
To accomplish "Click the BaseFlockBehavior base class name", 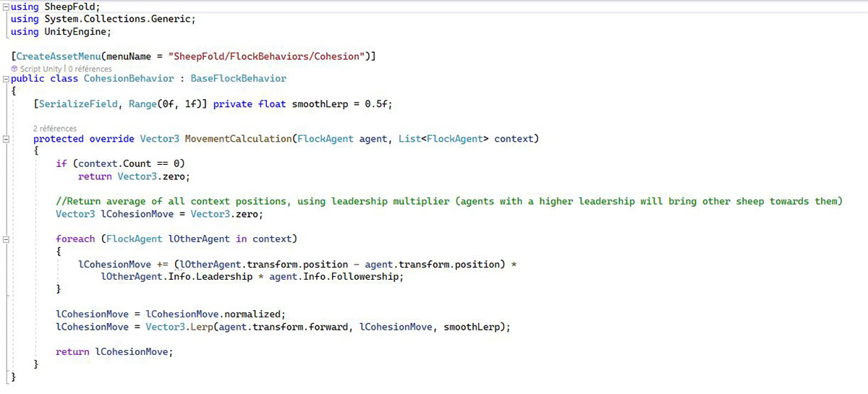I will pos(239,78).
